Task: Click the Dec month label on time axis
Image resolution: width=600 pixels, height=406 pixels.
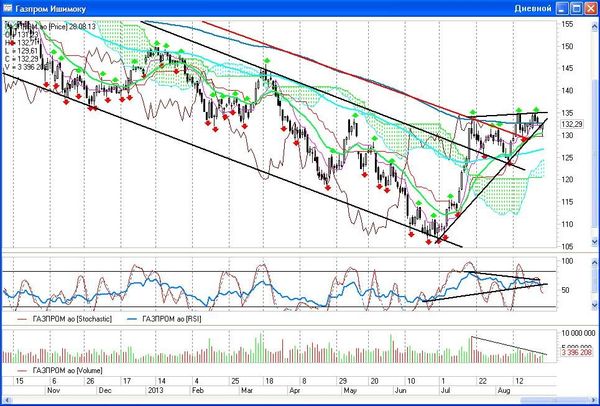Action: coord(105,390)
